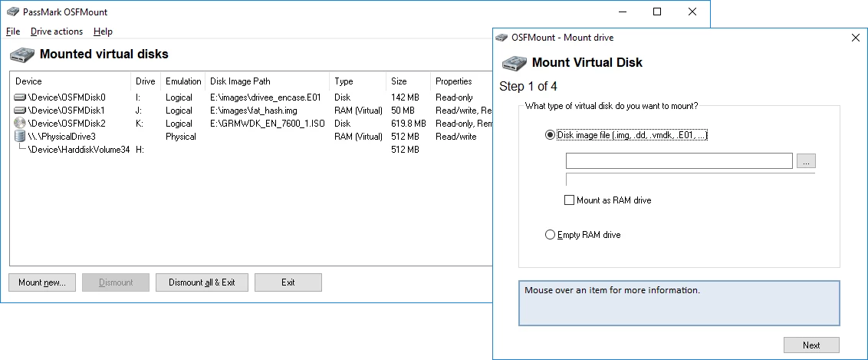The height and width of the screenshot is (360, 868).
Task: Click the OSFMDisk0 drive icon
Action: point(20,97)
